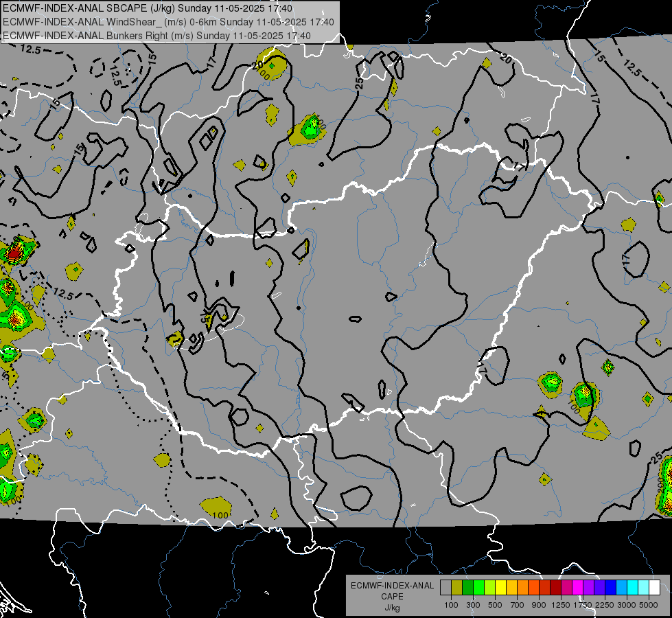Click the 300 tick label in legend
This screenshot has width=672, height=618.
click(473, 605)
